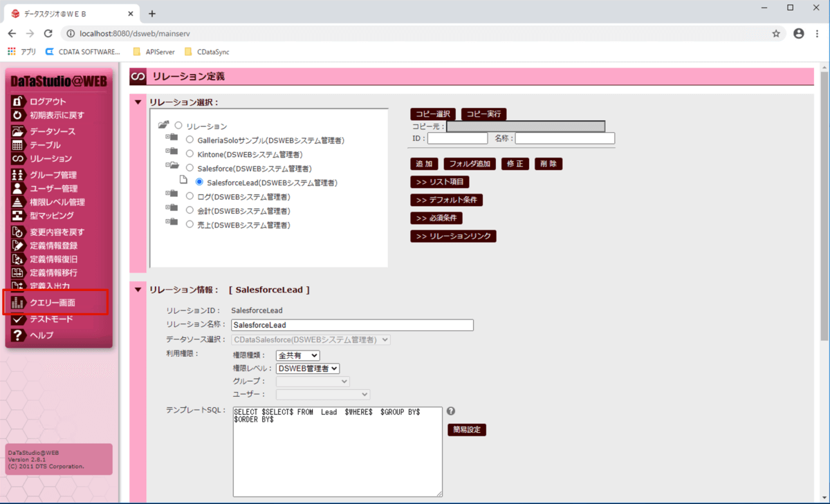
Task: Expand the GalleriaSoloサンプル folder node
Action: [167, 137]
